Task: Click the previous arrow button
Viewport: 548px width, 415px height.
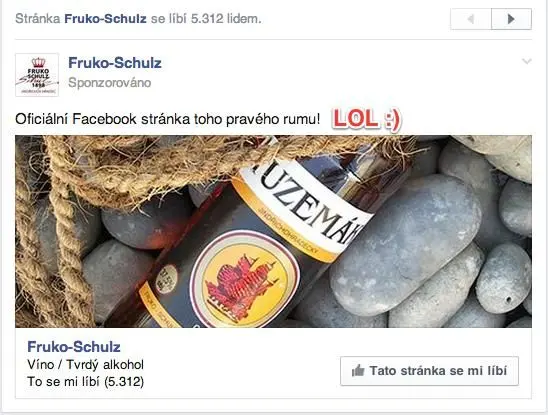Action: (471, 19)
